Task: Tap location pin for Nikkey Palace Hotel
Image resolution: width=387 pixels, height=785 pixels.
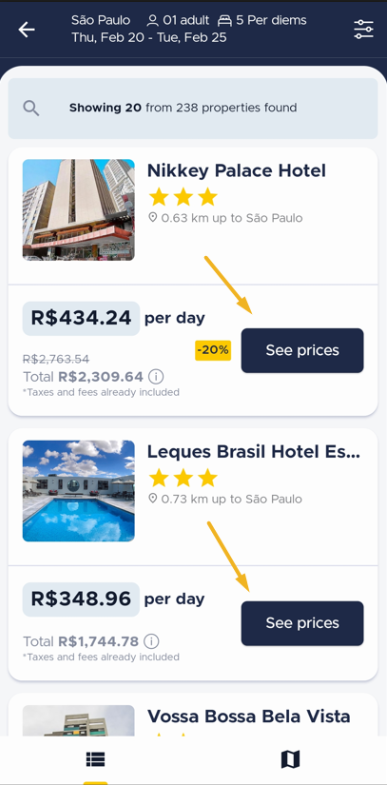Action: pos(153,218)
